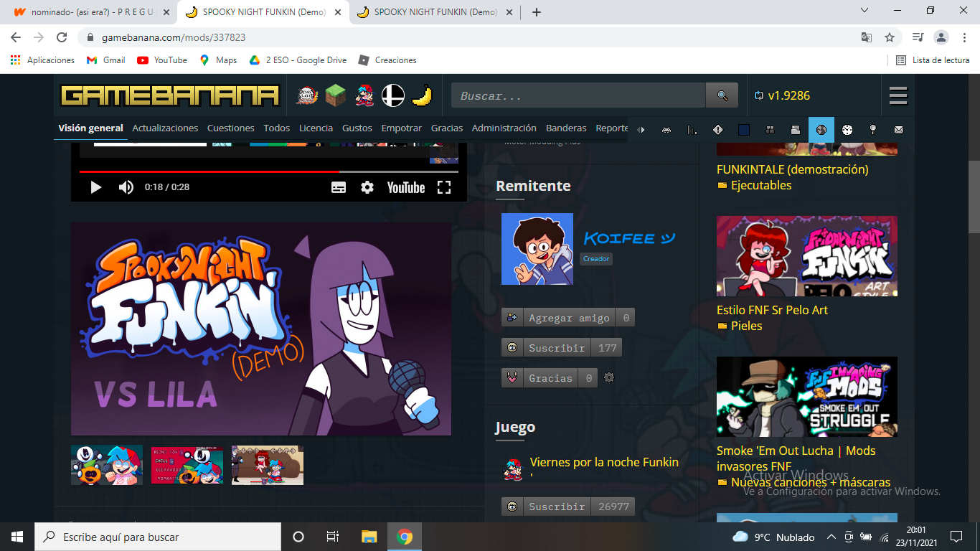The height and width of the screenshot is (551, 980).
Task: Open the Administración tab
Action: (x=504, y=128)
